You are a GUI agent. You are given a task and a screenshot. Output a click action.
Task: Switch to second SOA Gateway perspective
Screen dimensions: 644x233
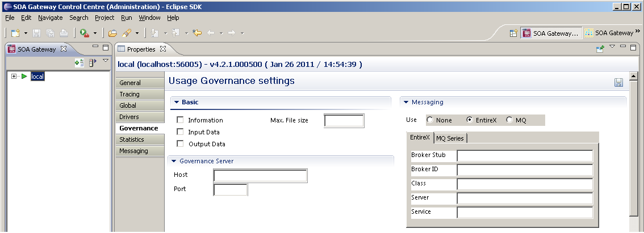609,33
